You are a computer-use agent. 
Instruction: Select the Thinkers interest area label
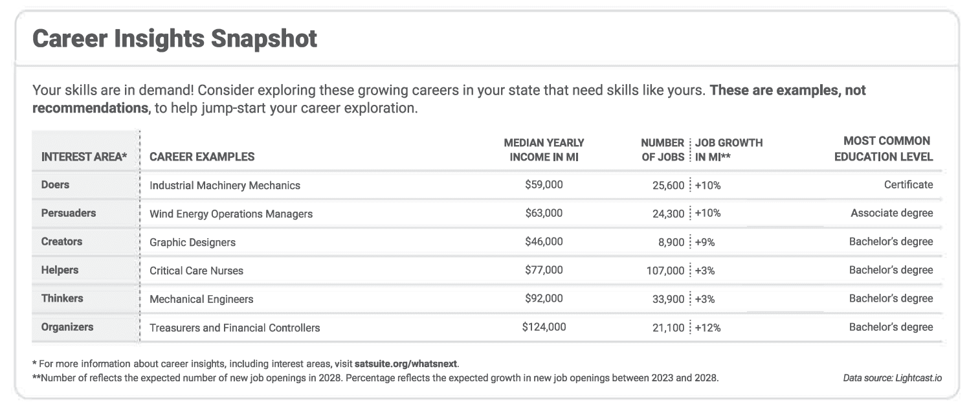coord(62,298)
